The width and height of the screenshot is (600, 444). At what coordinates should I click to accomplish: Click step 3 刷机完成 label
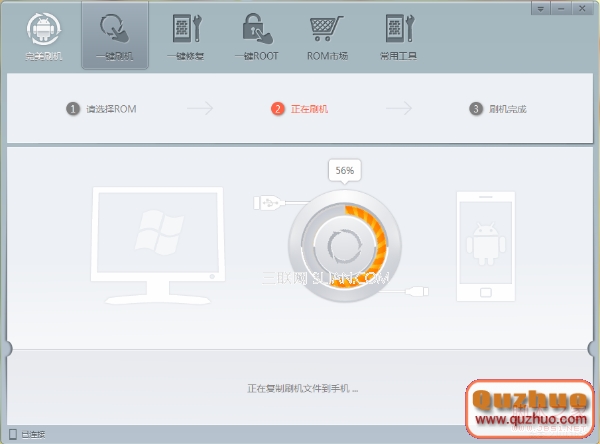(507, 109)
